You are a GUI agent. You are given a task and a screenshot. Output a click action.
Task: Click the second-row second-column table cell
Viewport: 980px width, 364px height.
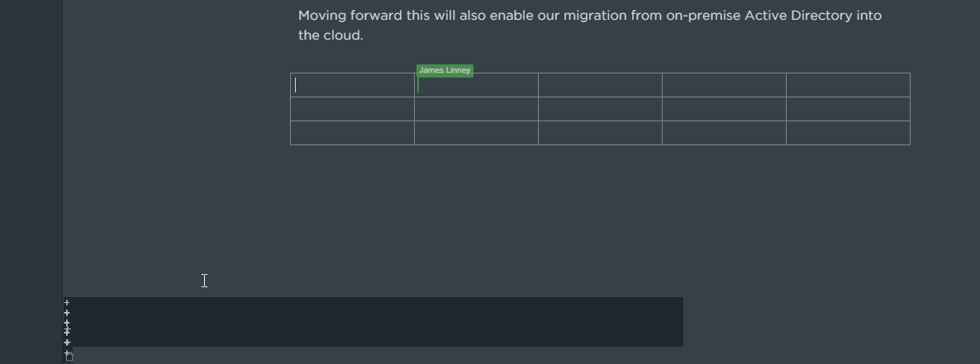[x=476, y=109]
